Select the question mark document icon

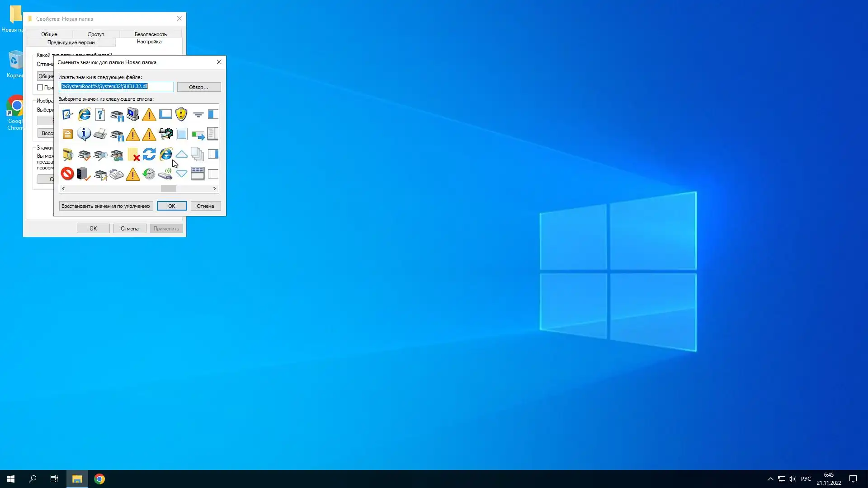pyautogui.click(x=100, y=114)
